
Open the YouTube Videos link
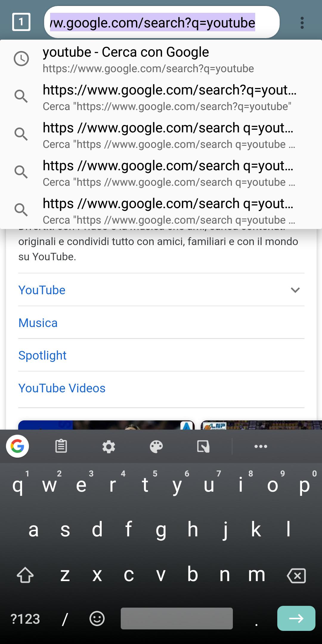pos(62,388)
